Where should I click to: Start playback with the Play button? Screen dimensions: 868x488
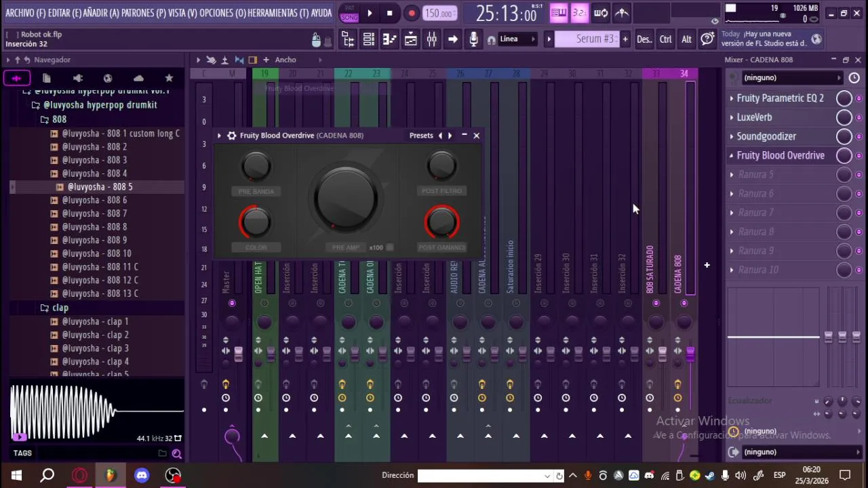[370, 13]
